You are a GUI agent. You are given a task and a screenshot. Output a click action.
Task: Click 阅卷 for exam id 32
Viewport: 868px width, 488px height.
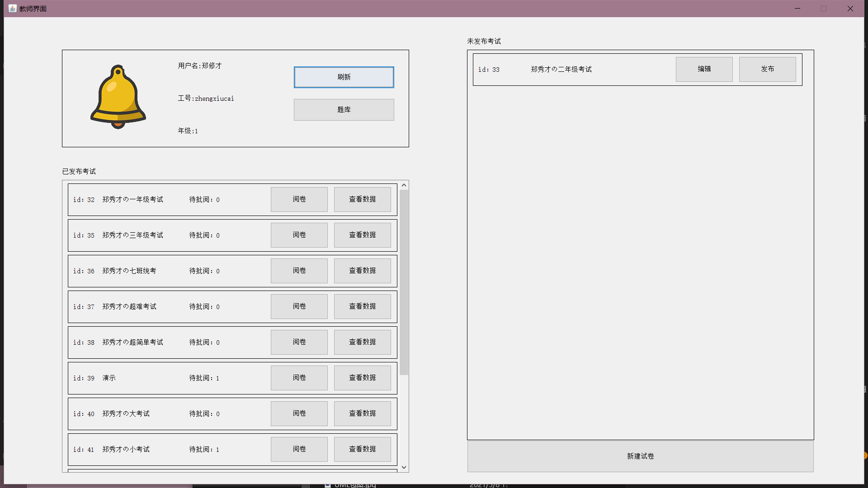click(299, 199)
